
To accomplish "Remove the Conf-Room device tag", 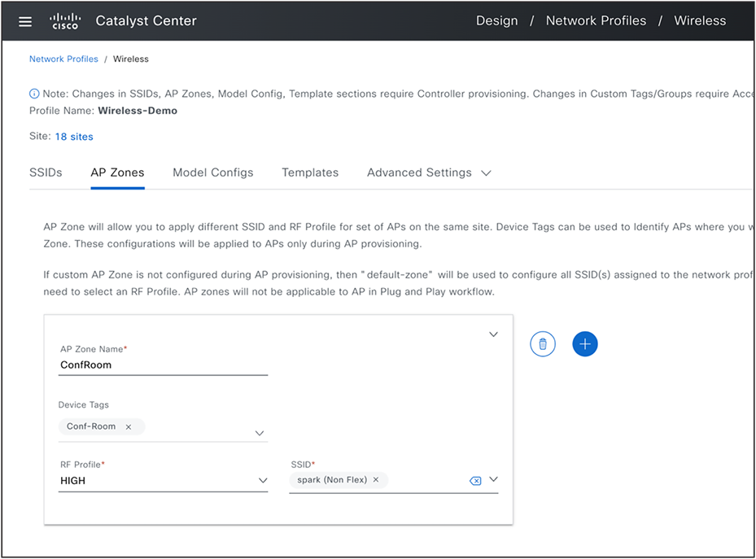I will tap(129, 426).
